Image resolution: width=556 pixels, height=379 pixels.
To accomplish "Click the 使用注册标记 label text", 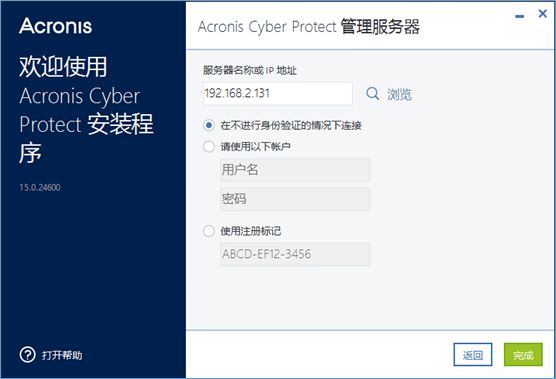I will 251,232.
